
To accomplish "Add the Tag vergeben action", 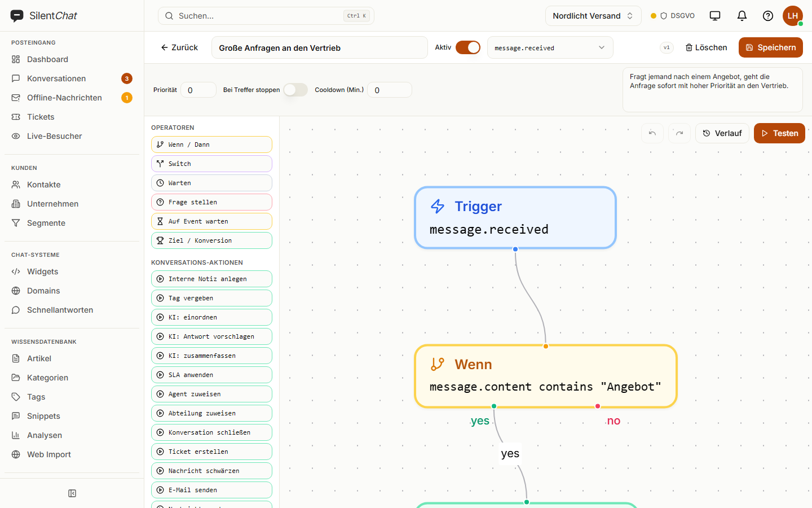I will point(211,298).
